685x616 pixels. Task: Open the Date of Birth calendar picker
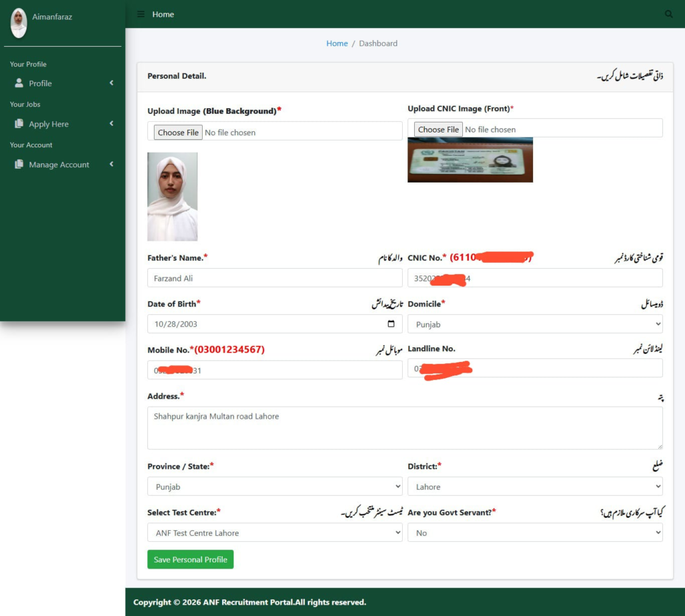click(x=391, y=324)
